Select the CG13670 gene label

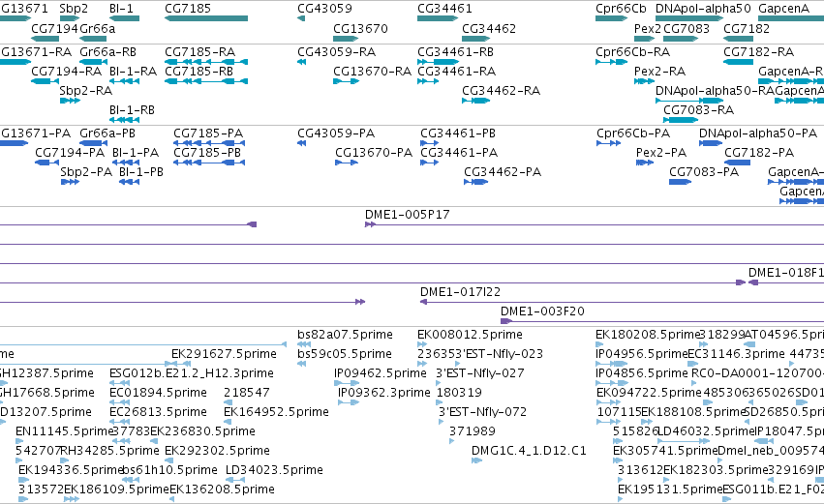coord(360,28)
